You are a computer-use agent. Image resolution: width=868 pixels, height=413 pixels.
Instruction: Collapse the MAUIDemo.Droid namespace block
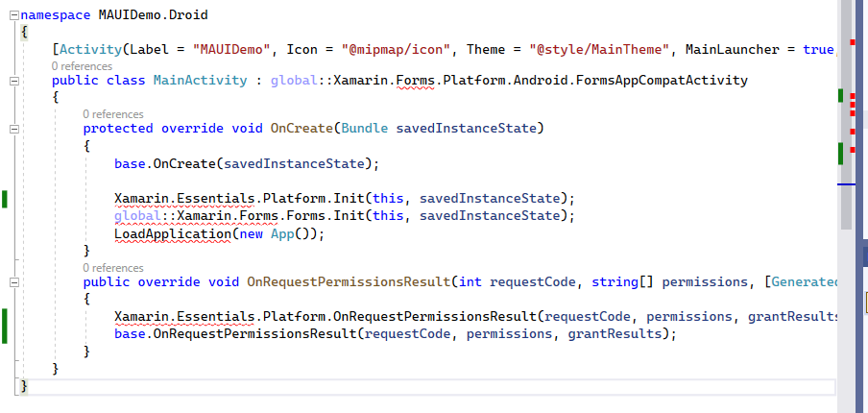pyautogui.click(x=14, y=15)
